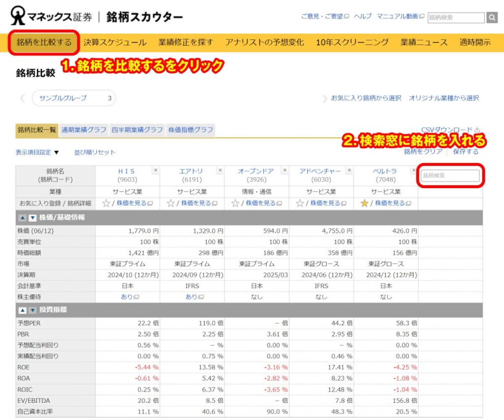Focus the header 銘柄検索 search field

(456, 17)
